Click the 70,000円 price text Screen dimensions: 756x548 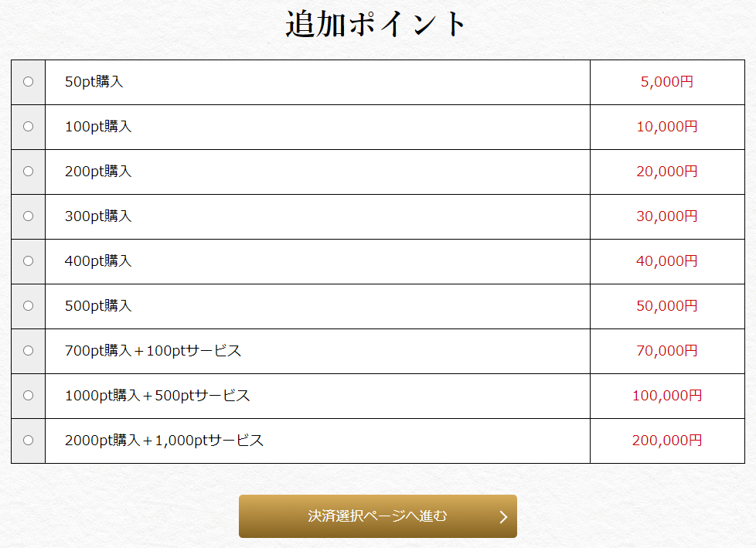coord(667,350)
